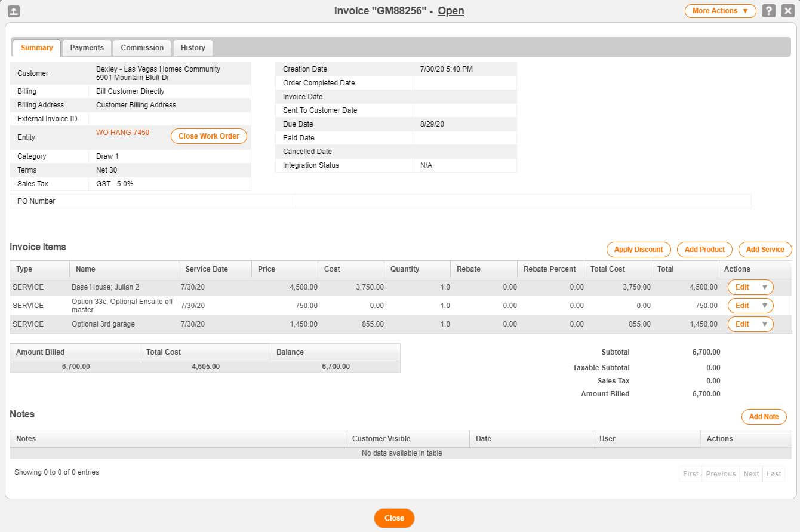Add a note to the invoice
This screenshot has height=532, width=800.
764,416
